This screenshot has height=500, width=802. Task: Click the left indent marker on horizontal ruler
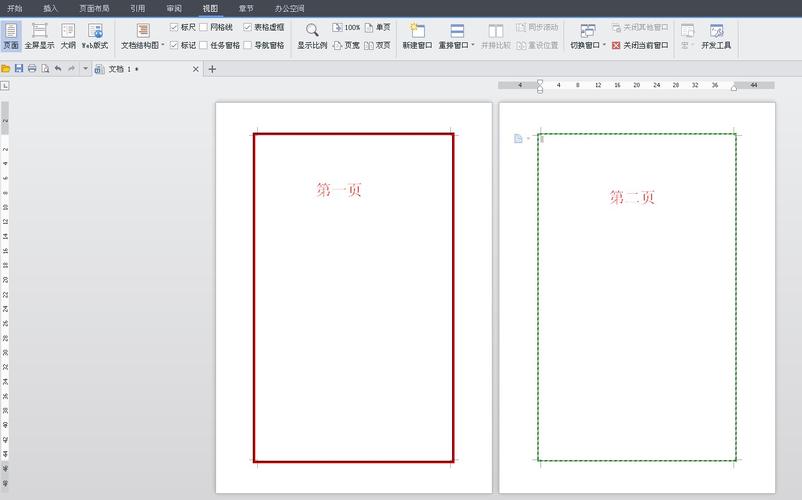point(540,87)
